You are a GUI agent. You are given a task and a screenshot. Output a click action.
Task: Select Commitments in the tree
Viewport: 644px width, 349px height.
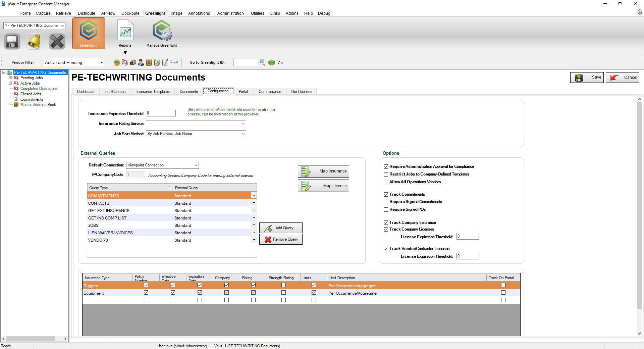click(x=32, y=99)
